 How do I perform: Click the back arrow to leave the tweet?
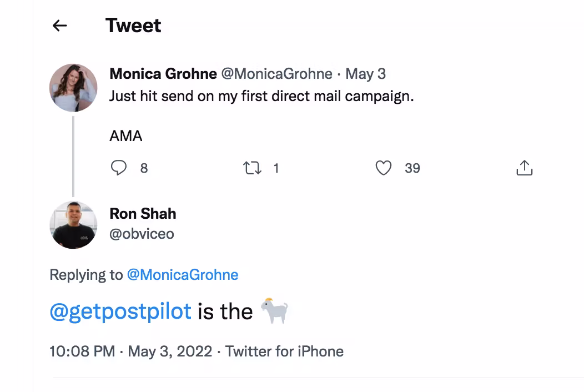point(59,25)
